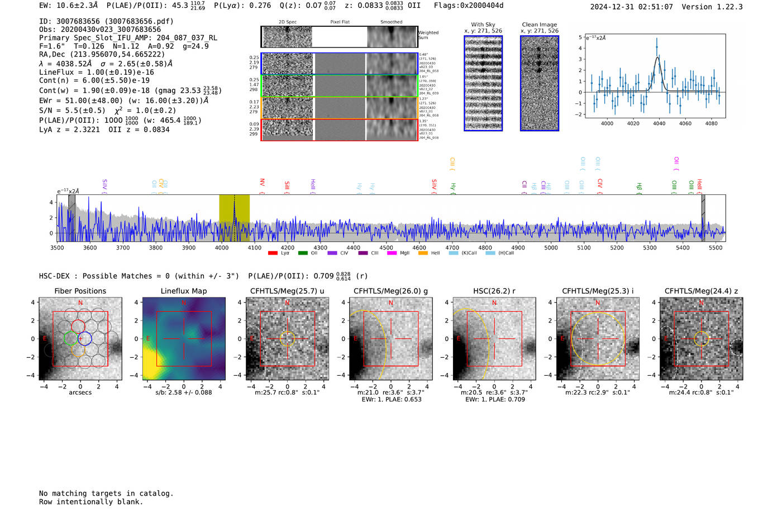Click the green OII legend swatch
Image resolution: width=782 pixels, height=532 pixels.
303,253
